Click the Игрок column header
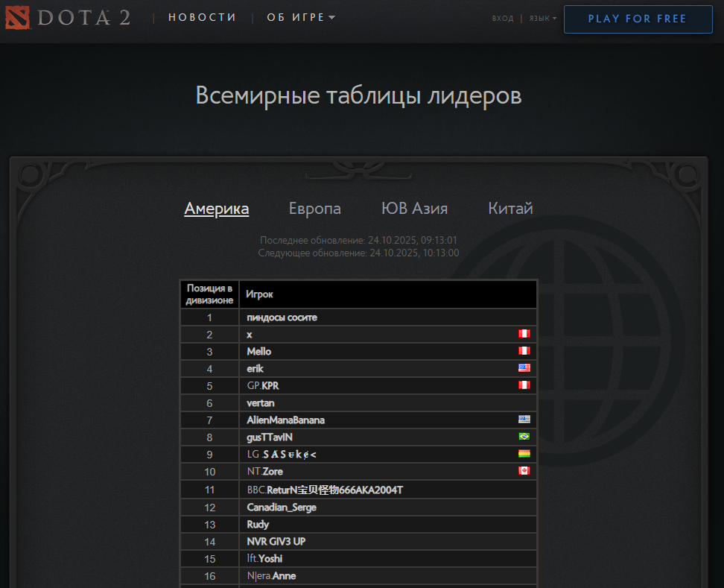 coord(259,294)
